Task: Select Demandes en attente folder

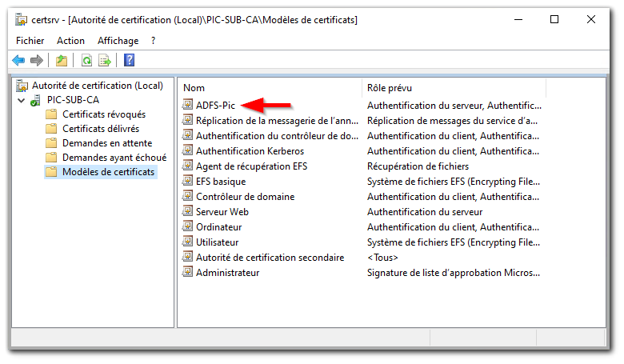Action: [x=107, y=143]
